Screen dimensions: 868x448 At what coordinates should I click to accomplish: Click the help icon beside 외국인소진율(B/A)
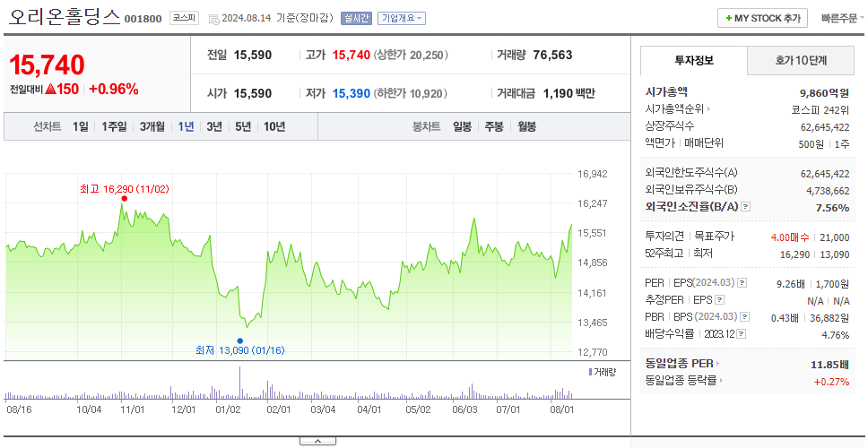[x=746, y=207]
